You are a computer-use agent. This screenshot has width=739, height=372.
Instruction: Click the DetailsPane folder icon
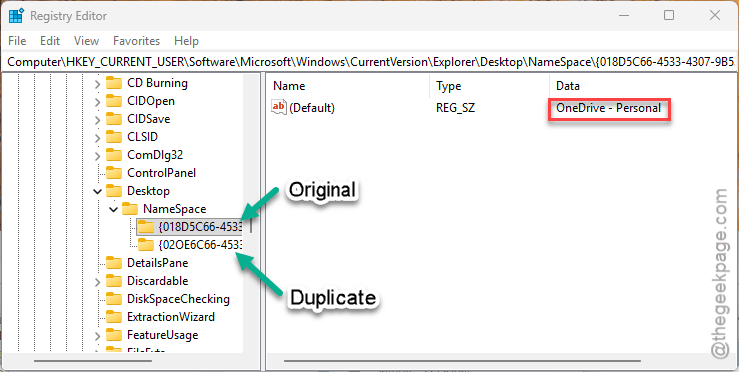[114, 263]
